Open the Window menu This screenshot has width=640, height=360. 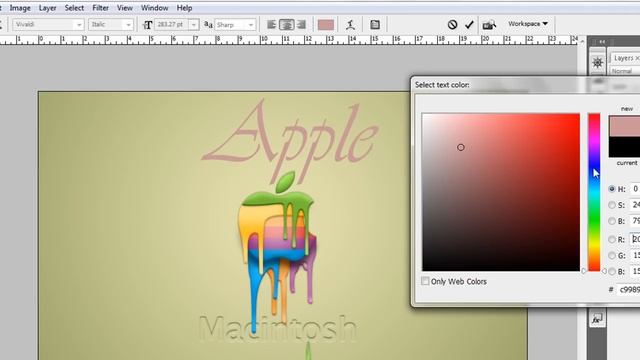pyautogui.click(x=154, y=8)
